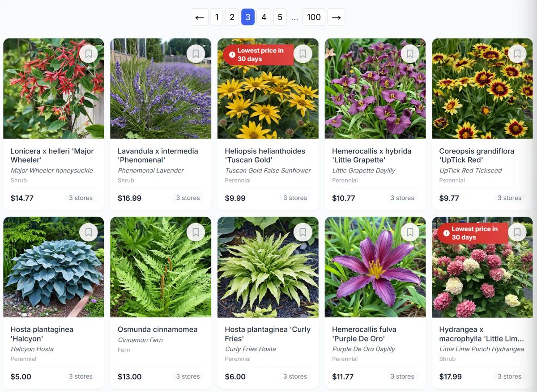Go to page 4
This screenshot has width=537, height=392.
[264, 17]
